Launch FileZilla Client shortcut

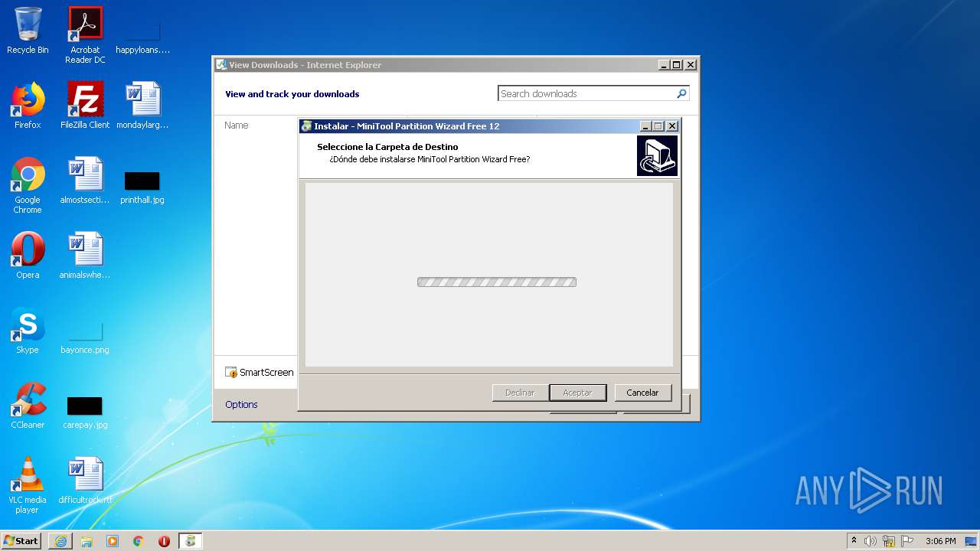[85, 106]
